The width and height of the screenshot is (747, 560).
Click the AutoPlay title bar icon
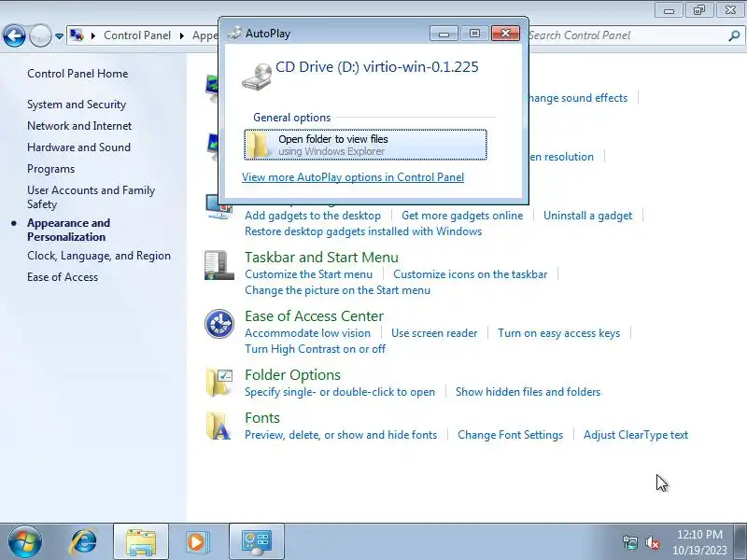click(x=234, y=34)
